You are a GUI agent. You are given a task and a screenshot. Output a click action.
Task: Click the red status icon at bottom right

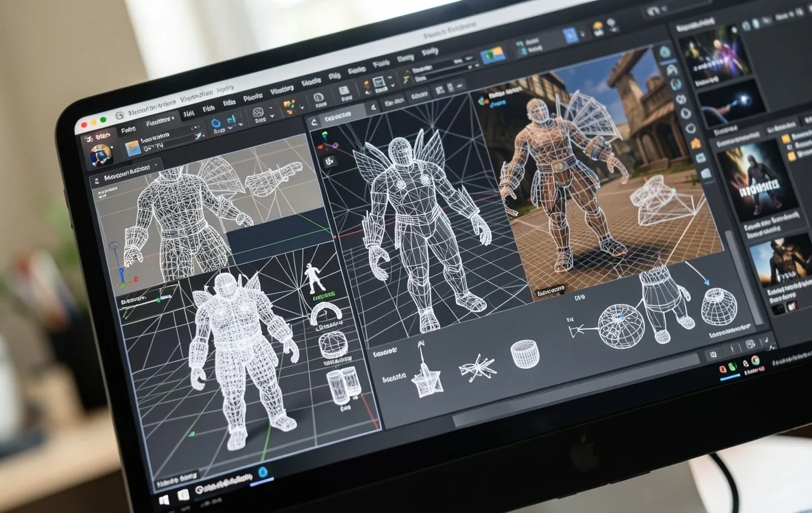(x=723, y=368)
